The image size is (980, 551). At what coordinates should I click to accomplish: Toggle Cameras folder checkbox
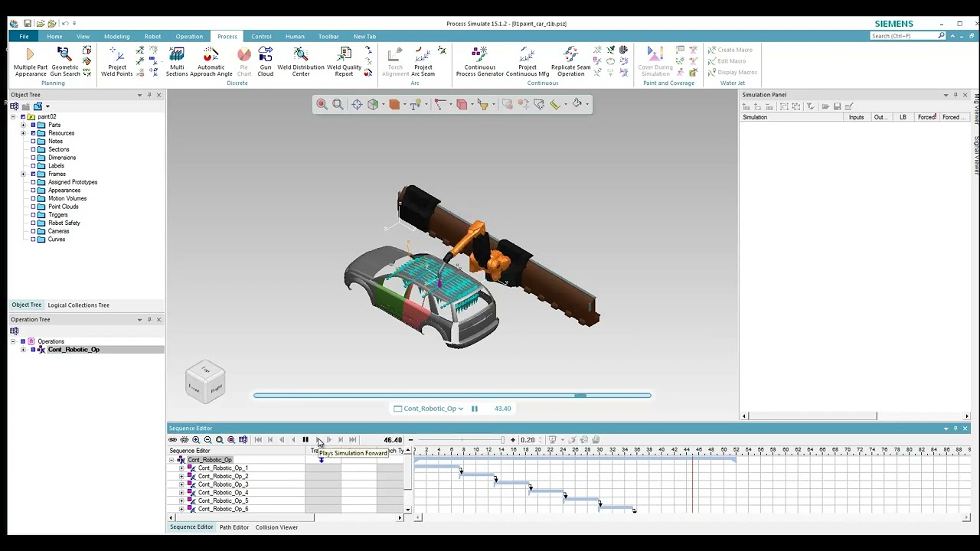pyautogui.click(x=33, y=231)
